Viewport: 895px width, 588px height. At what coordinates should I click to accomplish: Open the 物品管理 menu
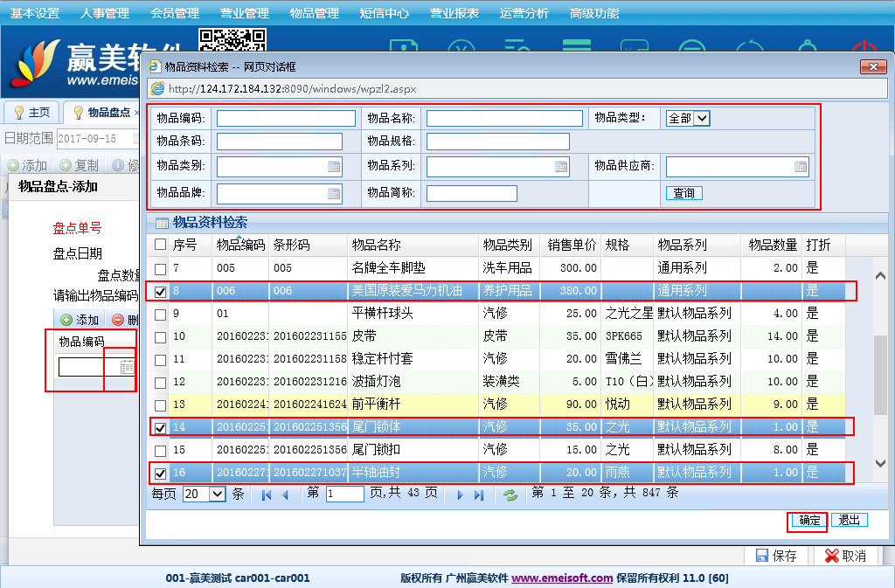314,13
